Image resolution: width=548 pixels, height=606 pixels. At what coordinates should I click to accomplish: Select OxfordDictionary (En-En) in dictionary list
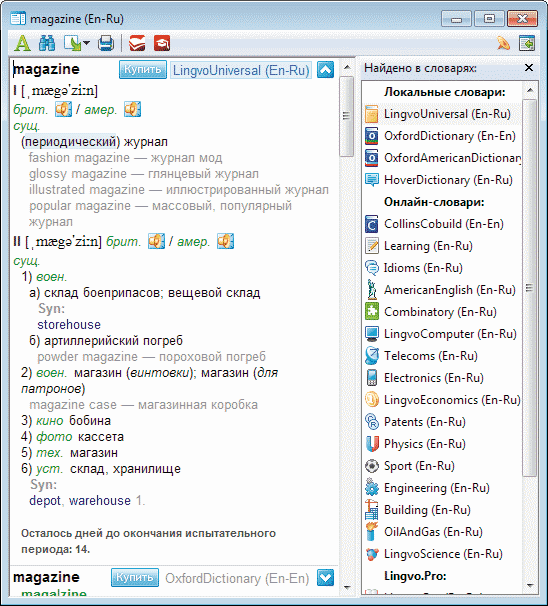click(x=443, y=136)
